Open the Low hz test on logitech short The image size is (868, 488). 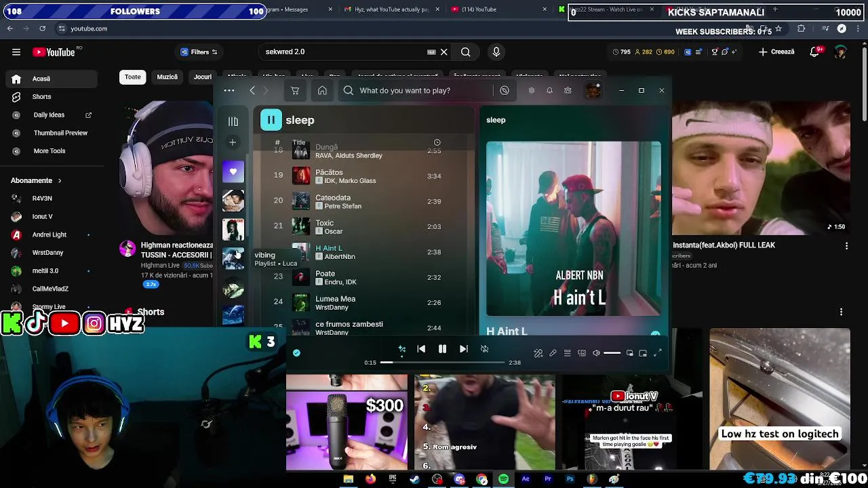(x=780, y=399)
